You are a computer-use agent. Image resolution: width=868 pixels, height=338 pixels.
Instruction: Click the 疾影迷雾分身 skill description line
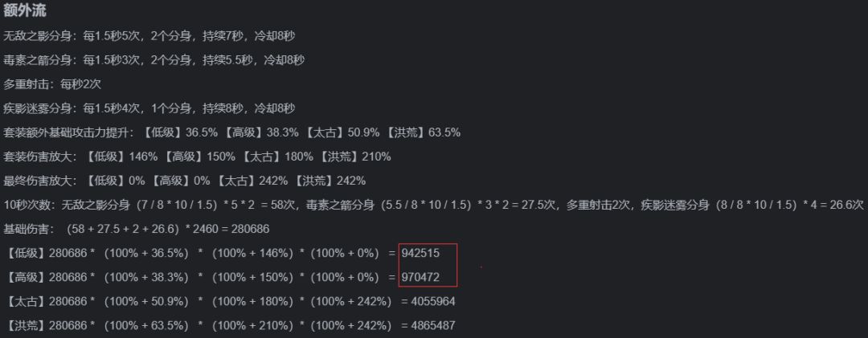coord(149,108)
